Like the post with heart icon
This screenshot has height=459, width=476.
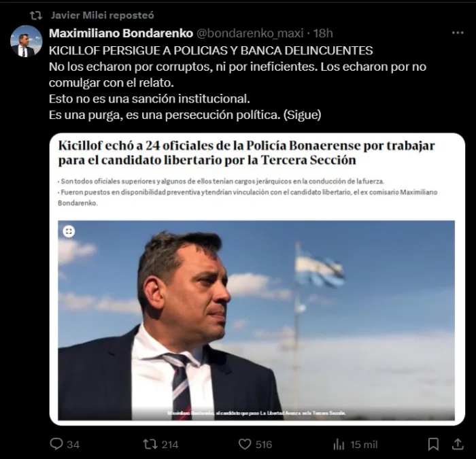(x=245, y=445)
